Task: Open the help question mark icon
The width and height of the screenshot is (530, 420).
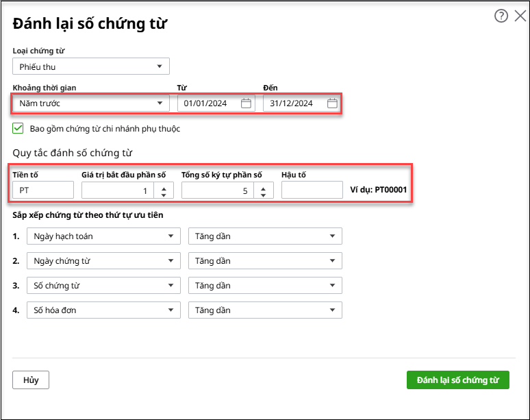Action: tap(501, 16)
